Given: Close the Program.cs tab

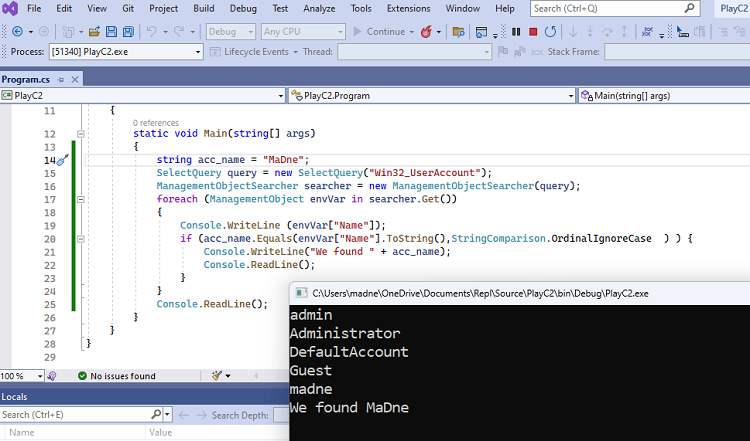Looking at the screenshot, I should click(75, 80).
